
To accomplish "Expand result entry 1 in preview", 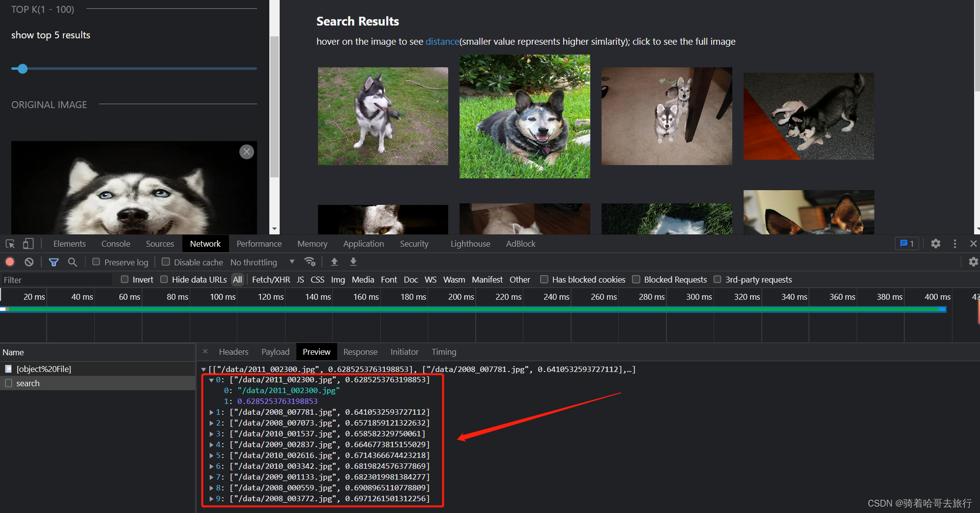I will click(211, 412).
